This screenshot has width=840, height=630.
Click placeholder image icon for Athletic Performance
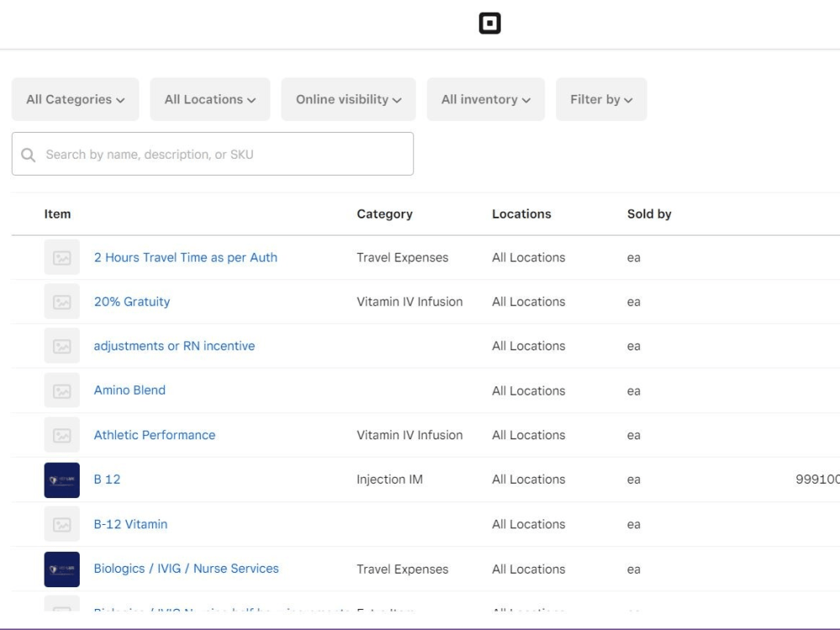(x=62, y=435)
